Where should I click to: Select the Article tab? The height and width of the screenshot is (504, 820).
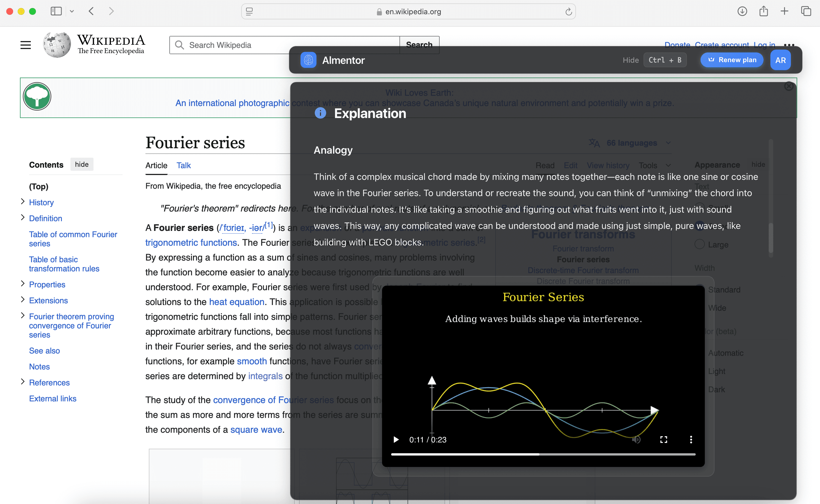pos(156,165)
